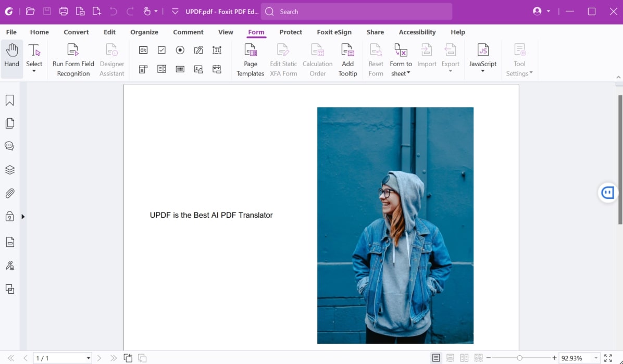Select the Radio Button form tool

pos(180,50)
